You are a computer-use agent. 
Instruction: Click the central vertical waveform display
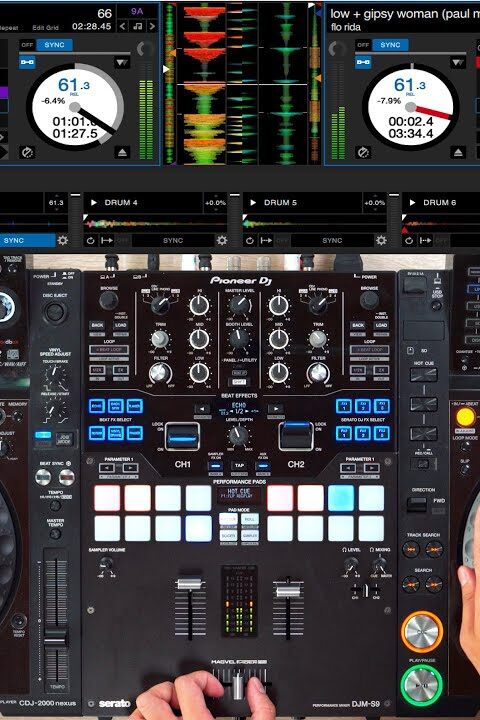(x=243, y=84)
